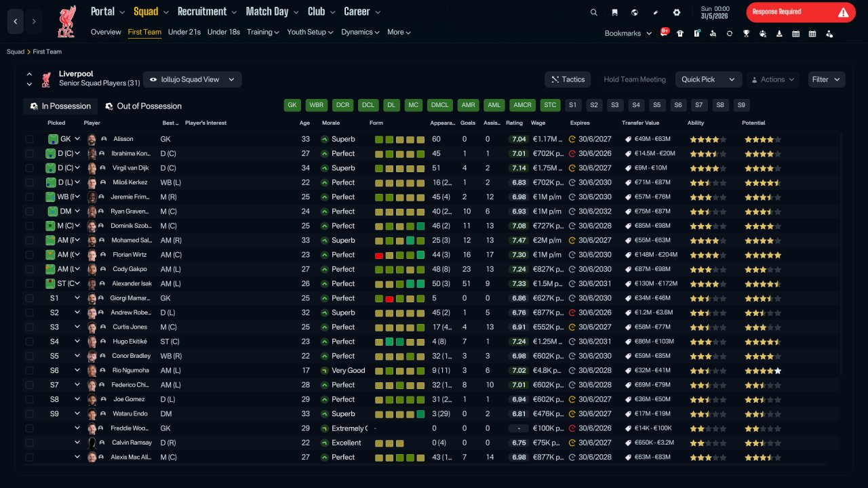The image size is (868, 488).
Task: Select the checkbox for Ryan Gravenberch
Action: [x=29, y=211]
